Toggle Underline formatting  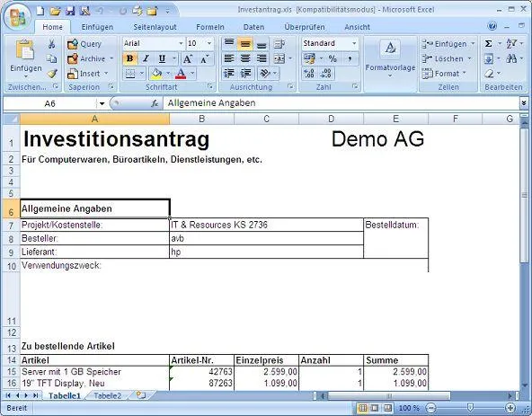coord(162,58)
